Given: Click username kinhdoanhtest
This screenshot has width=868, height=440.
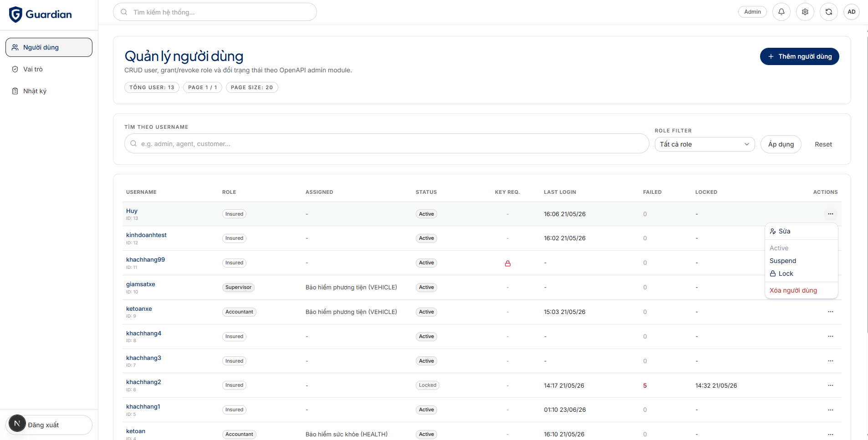Looking at the screenshot, I should point(146,235).
